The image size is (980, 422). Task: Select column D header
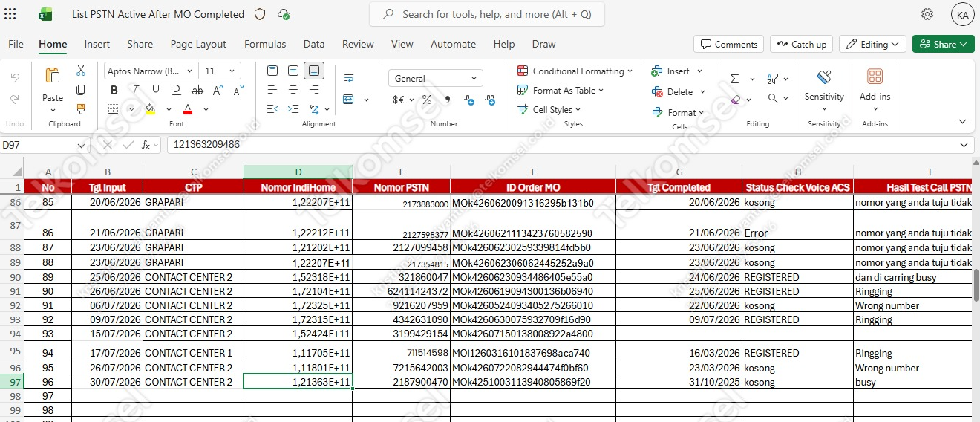point(298,172)
